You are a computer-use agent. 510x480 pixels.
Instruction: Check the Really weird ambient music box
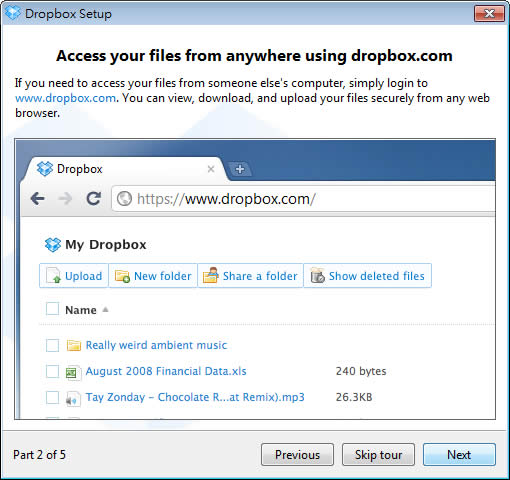(x=52, y=345)
